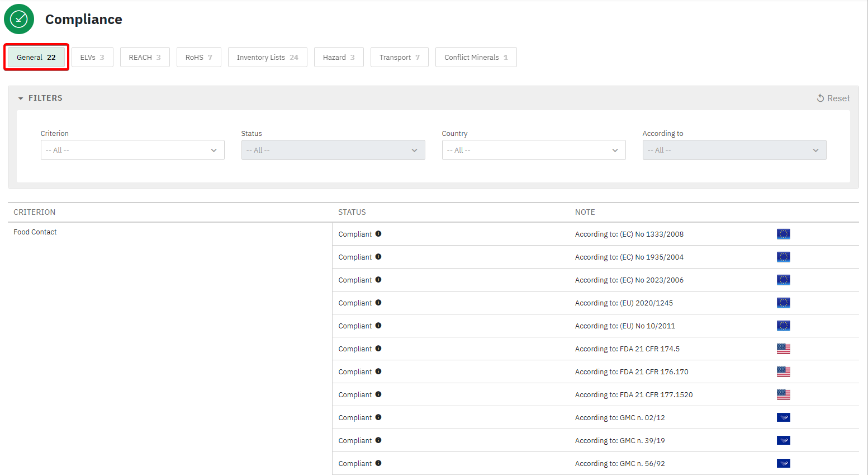The width and height of the screenshot is (868, 475).
Task: Go to the RoHS tab
Action: click(198, 57)
